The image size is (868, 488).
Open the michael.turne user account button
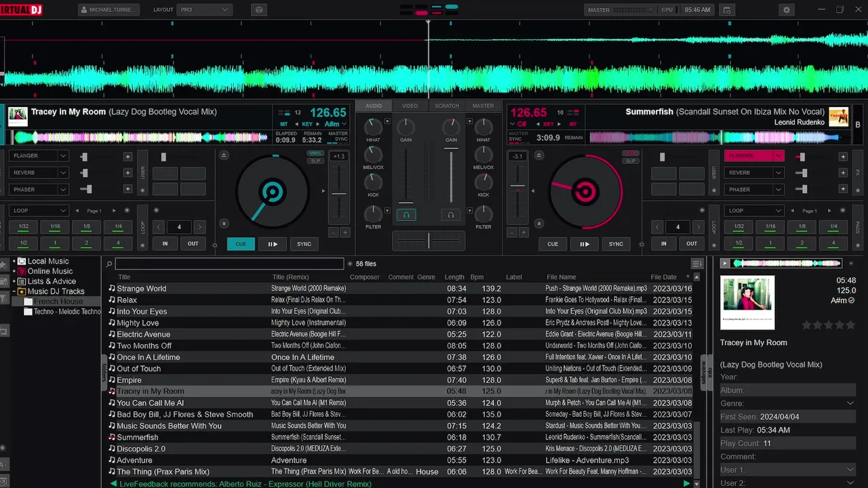109,10
